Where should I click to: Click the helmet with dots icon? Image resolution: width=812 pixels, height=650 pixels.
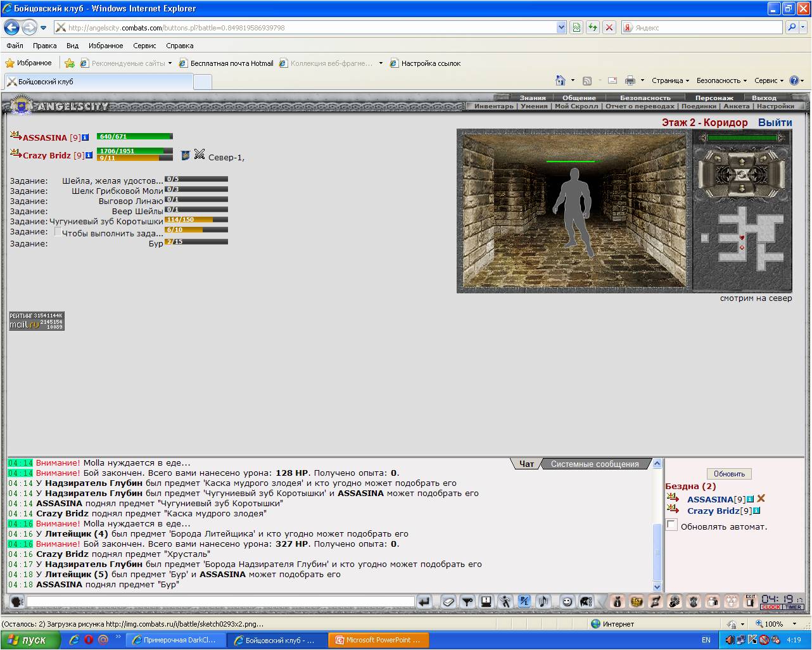(x=586, y=602)
